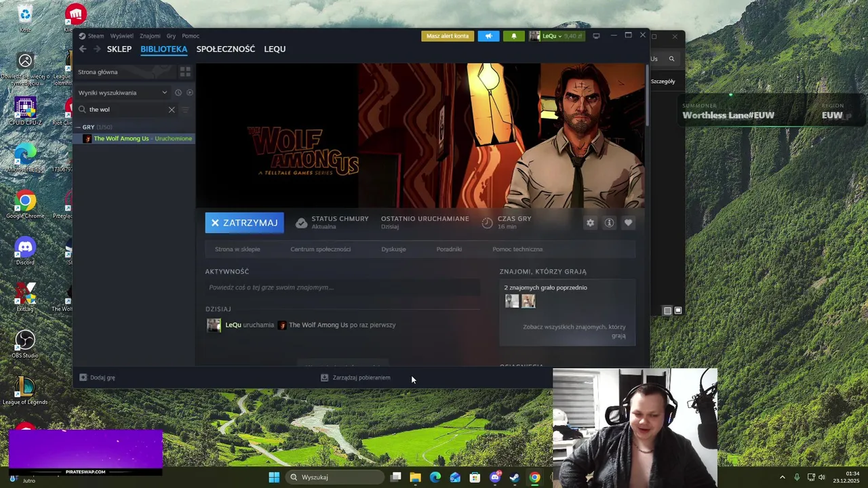
Task: Click the taskbar volume speaker icon
Action: pos(821,477)
